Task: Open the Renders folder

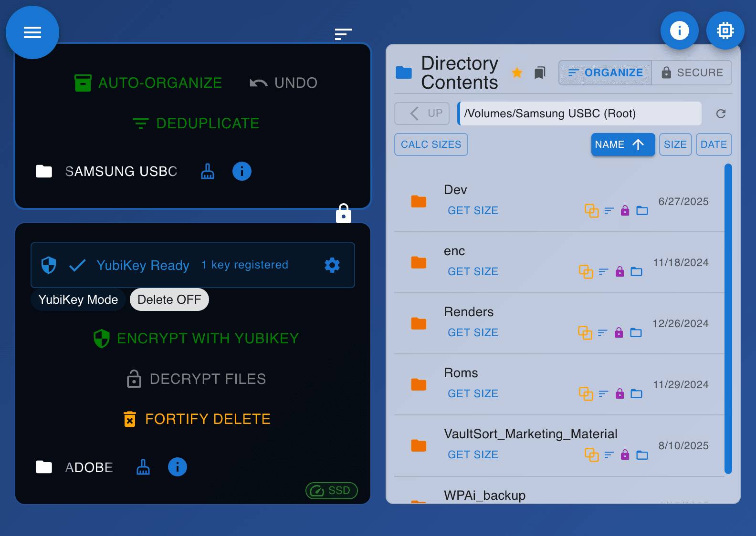Action: (x=469, y=312)
